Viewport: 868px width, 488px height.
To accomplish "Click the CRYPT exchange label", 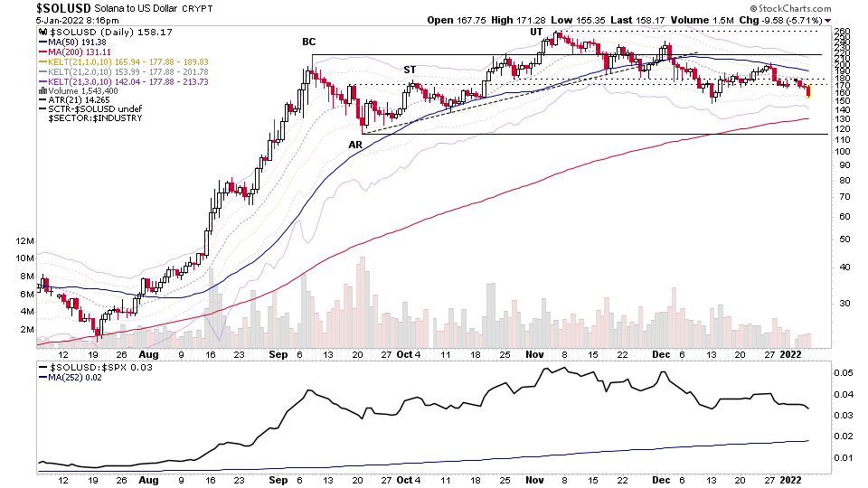I will pyautogui.click(x=199, y=9).
